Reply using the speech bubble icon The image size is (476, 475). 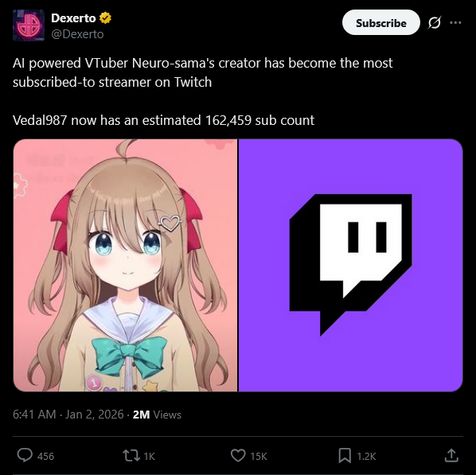[25, 456]
